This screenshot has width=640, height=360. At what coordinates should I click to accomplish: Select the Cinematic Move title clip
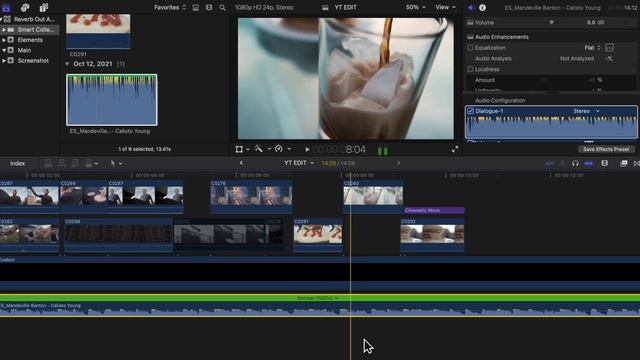click(434, 211)
